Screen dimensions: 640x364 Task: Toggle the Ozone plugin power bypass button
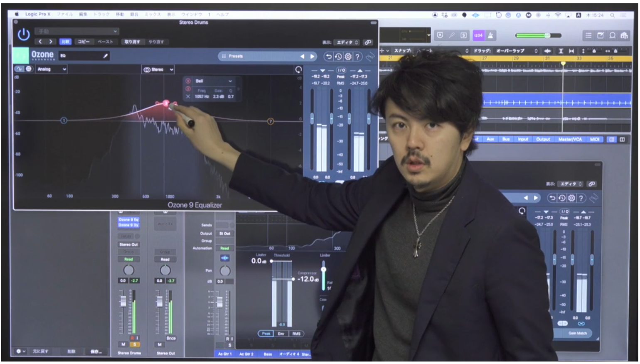[24, 34]
